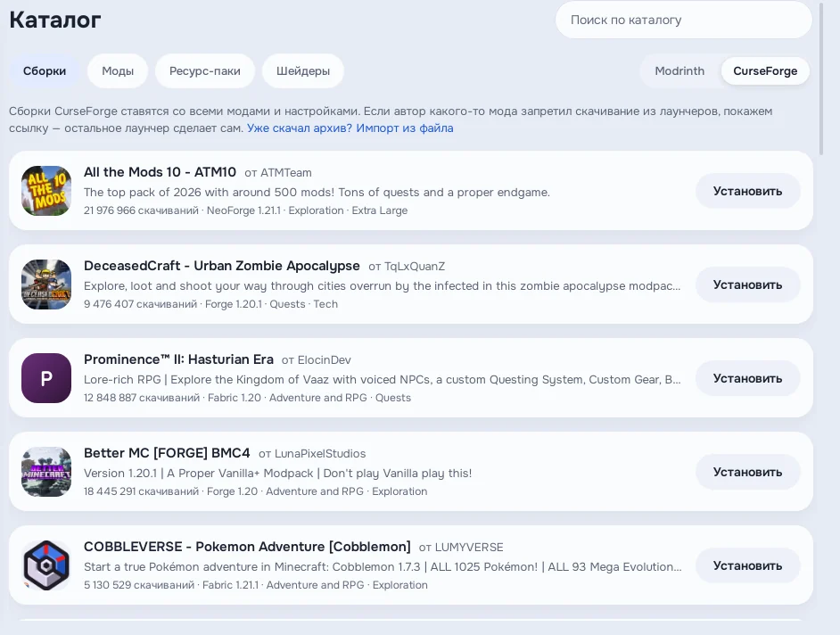Click author name LunaPixelStudios

[320, 454]
